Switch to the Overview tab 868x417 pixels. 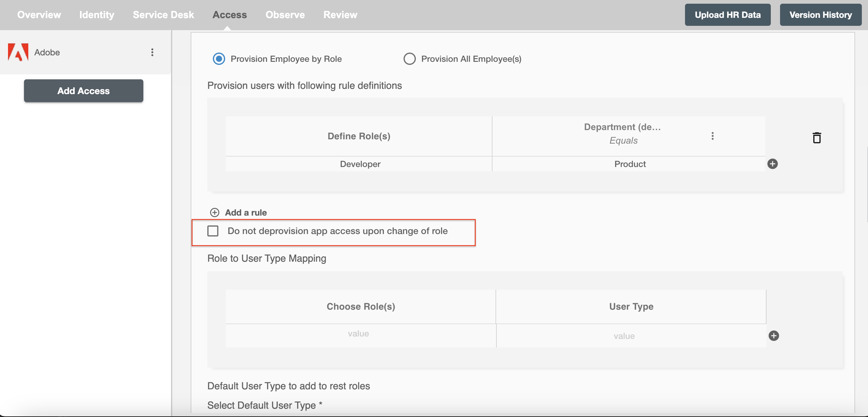(x=39, y=15)
